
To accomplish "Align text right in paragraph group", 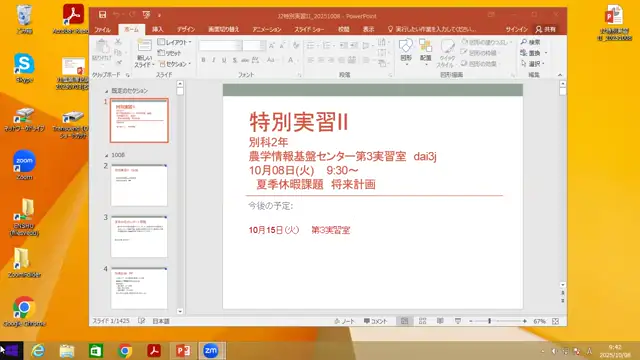I will point(331,60).
